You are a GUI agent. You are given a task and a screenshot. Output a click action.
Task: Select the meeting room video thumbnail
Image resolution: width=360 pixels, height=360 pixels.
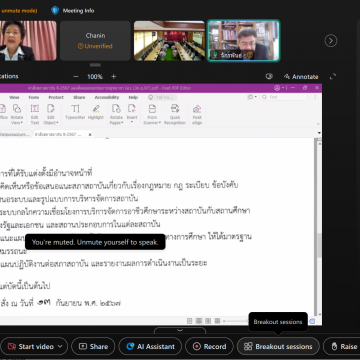coord(169,41)
